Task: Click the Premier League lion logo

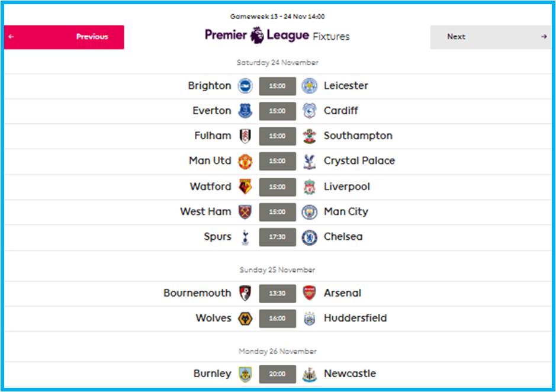Action: pyautogui.click(x=257, y=35)
